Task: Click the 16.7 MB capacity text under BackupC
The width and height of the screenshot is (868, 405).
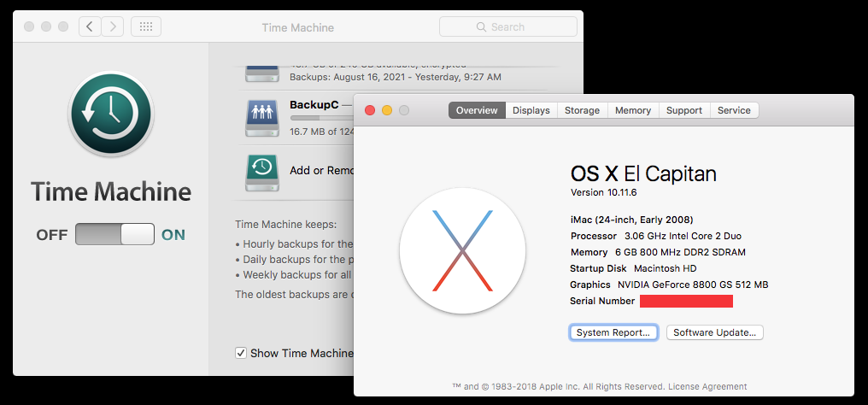Action: point(321,132)
